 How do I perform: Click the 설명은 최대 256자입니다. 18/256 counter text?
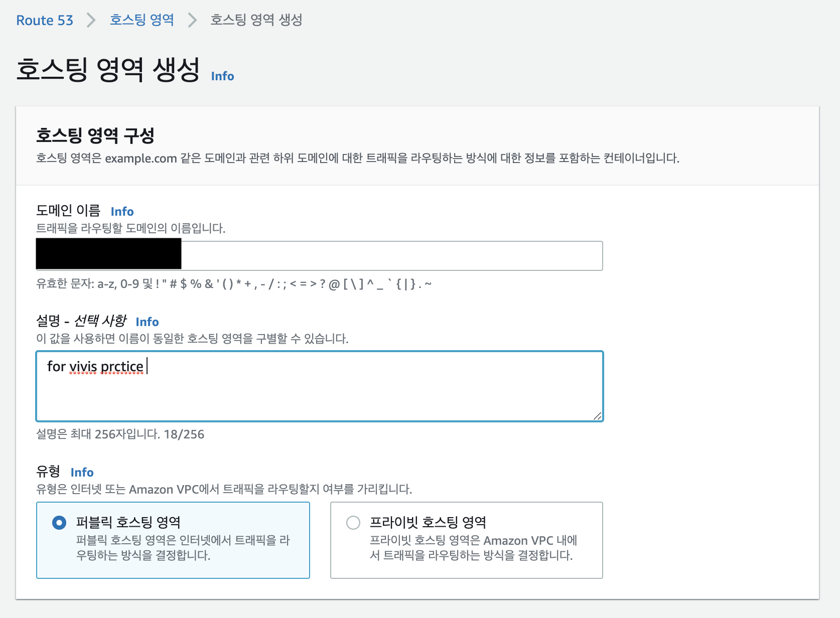click(120, 434)
